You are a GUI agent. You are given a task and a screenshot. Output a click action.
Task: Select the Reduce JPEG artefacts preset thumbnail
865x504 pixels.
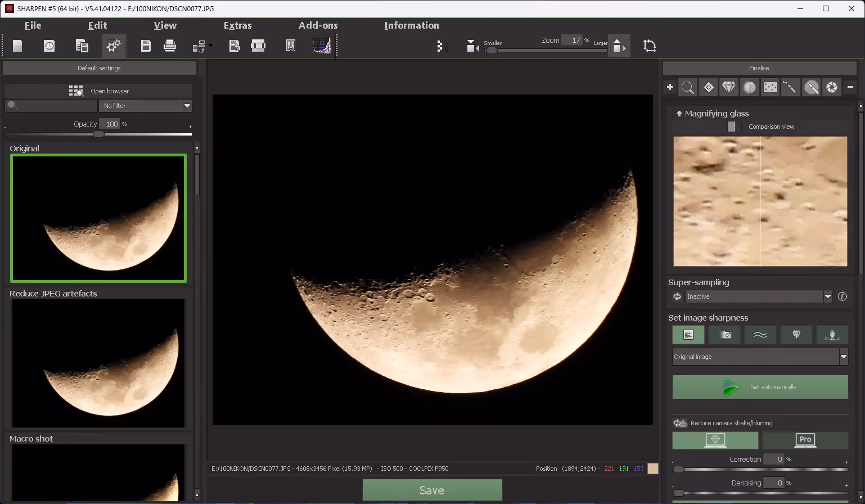pos(98,363)
